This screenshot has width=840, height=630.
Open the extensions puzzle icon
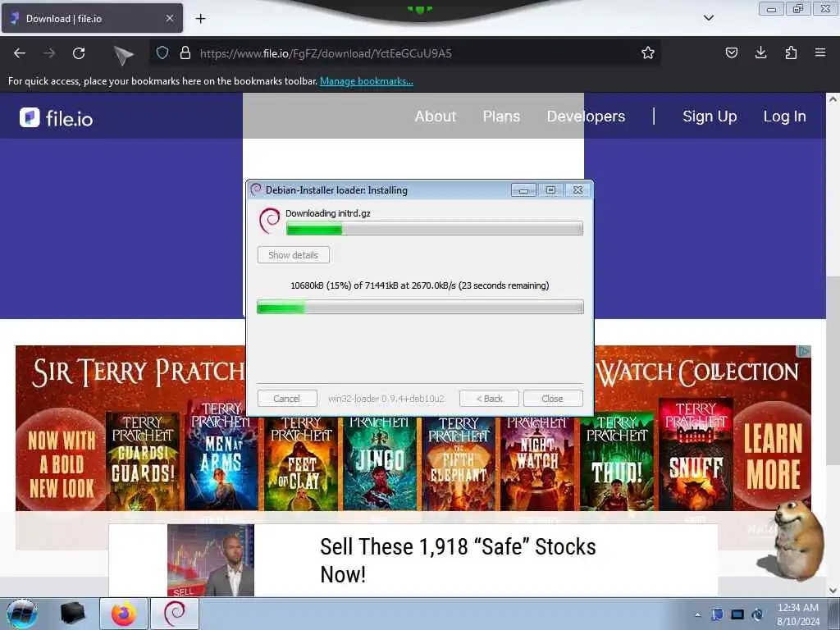[791, 52]
